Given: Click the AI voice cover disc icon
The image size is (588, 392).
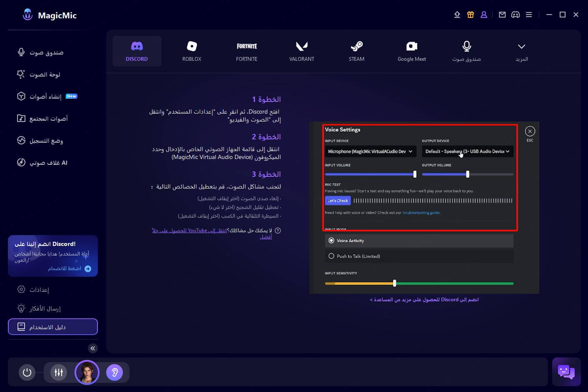Looking at the screenshot, I should [x=21, y=162].
